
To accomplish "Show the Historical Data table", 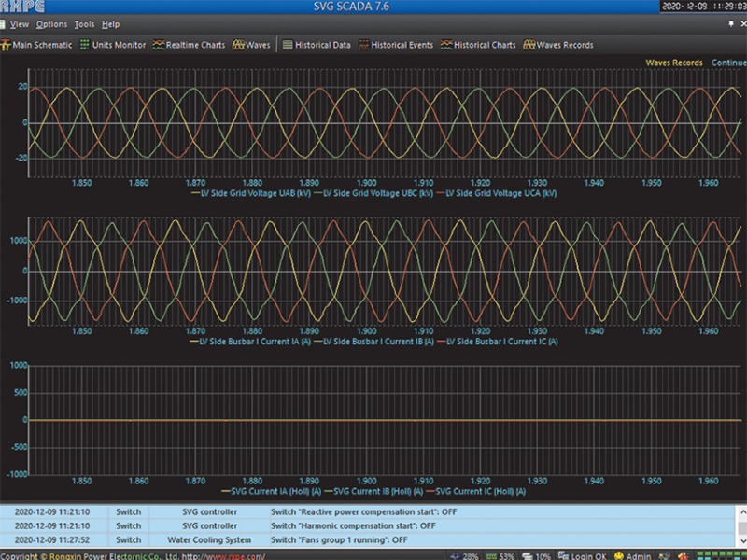I will [317, 45].
